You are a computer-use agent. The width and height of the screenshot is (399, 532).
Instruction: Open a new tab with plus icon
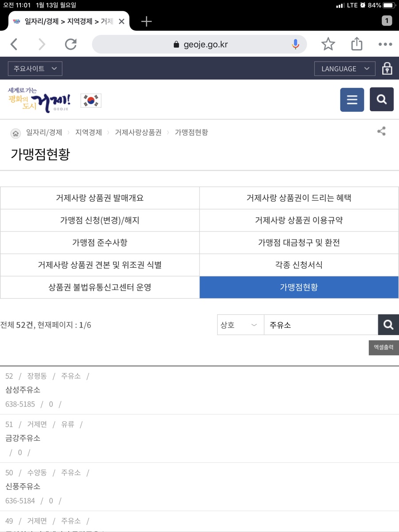(x=146, y=21)
